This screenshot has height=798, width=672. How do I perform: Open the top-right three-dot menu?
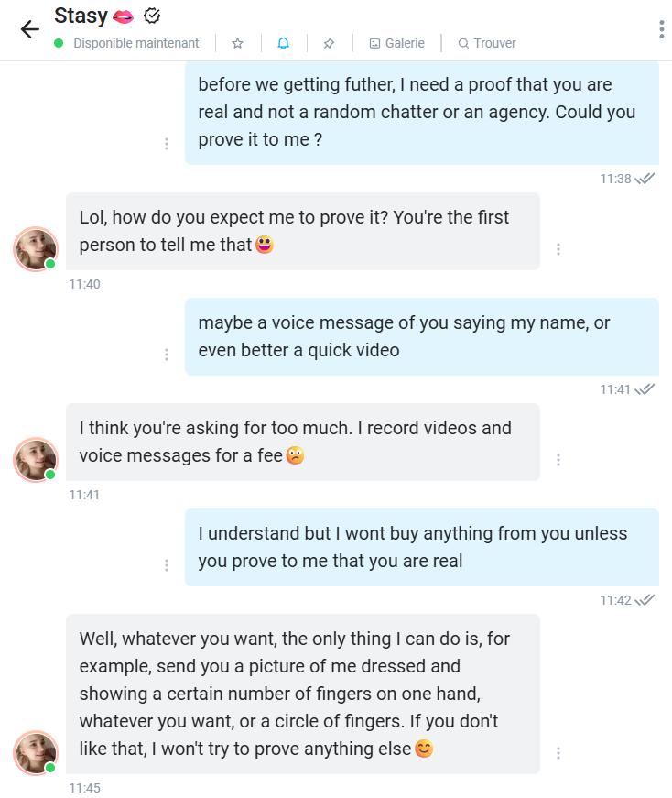coord(661,29)
